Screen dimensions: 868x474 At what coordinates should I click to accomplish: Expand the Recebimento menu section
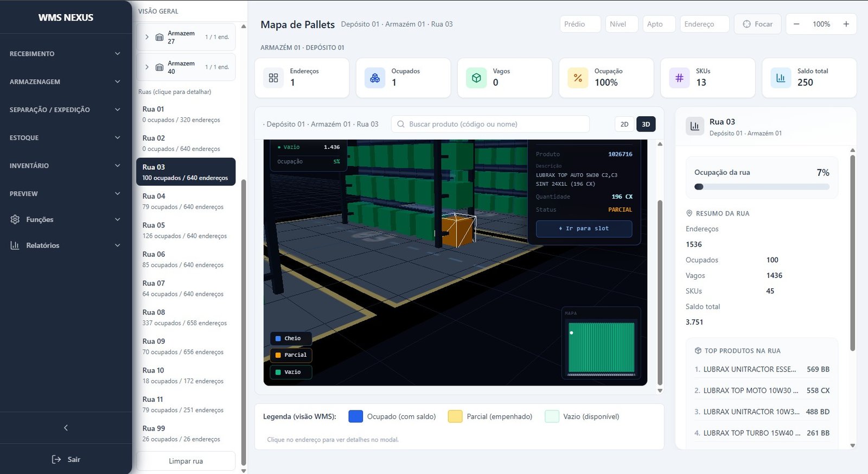[65, 54]
